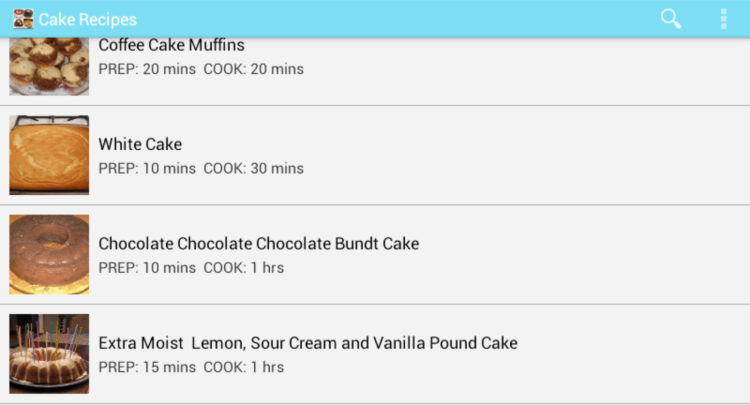Open Extra Moist Lemon Pound Cake title

[308, 343]
